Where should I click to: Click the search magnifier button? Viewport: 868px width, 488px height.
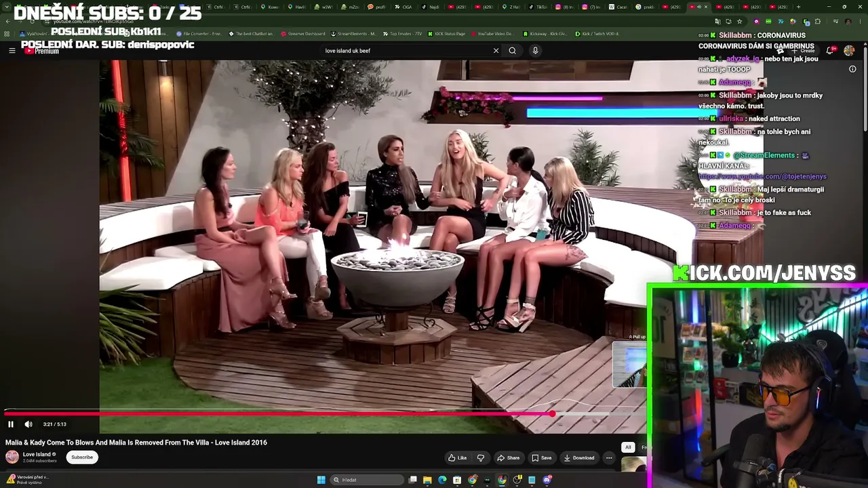point(513,50)
